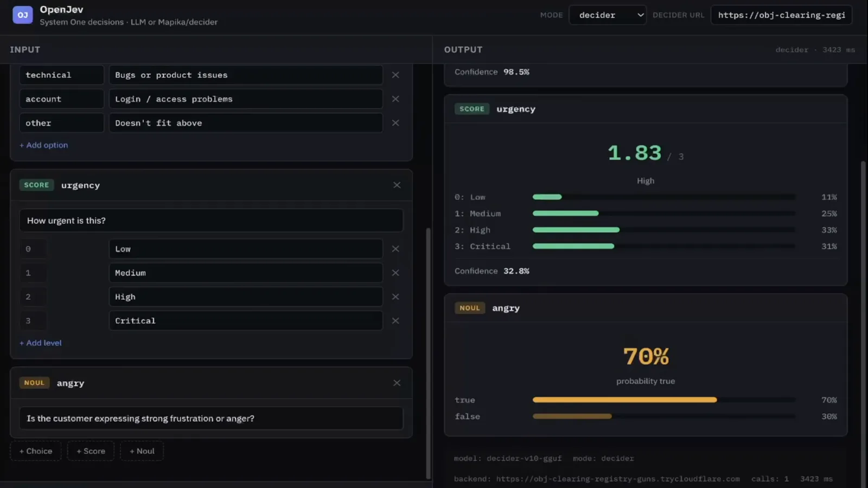Remove the account option row
The width and height of the screenshot is (868, 488).
pos(395,99)
